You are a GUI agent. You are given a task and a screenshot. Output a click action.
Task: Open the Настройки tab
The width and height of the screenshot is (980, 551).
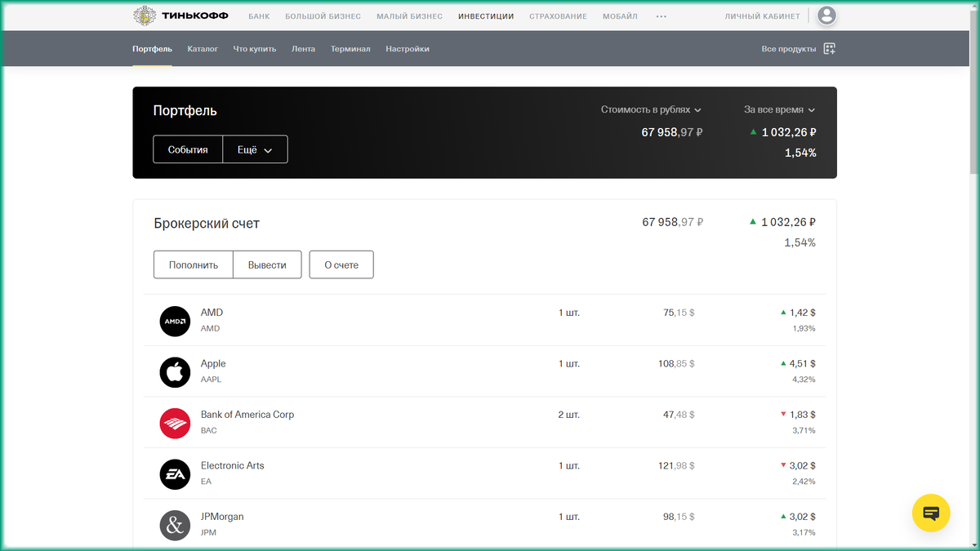point(408,49)
